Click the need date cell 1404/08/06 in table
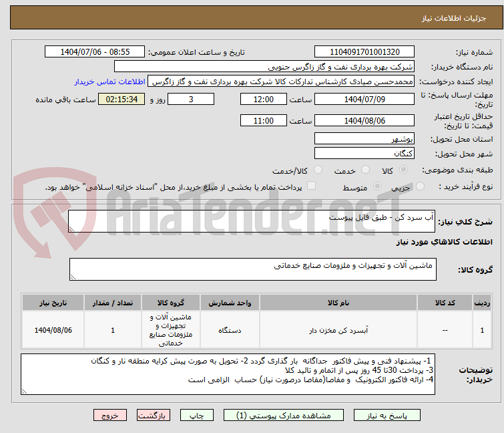 [53, 330]
